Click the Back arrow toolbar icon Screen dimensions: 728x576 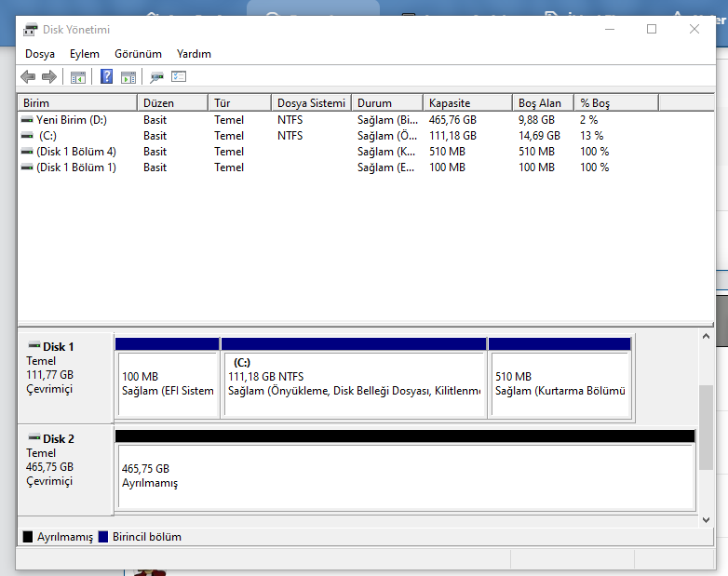pyautogui.click(x=28, y=77)
